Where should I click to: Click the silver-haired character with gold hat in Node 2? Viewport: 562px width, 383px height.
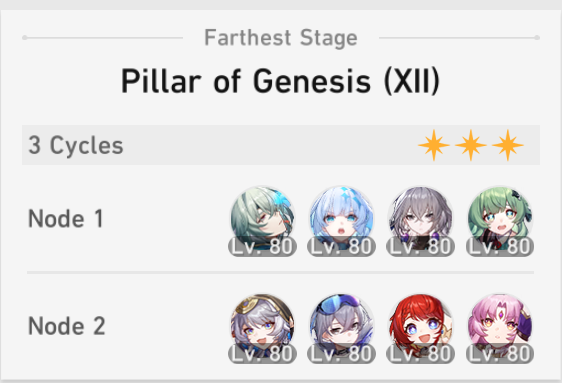click(262, 326)
